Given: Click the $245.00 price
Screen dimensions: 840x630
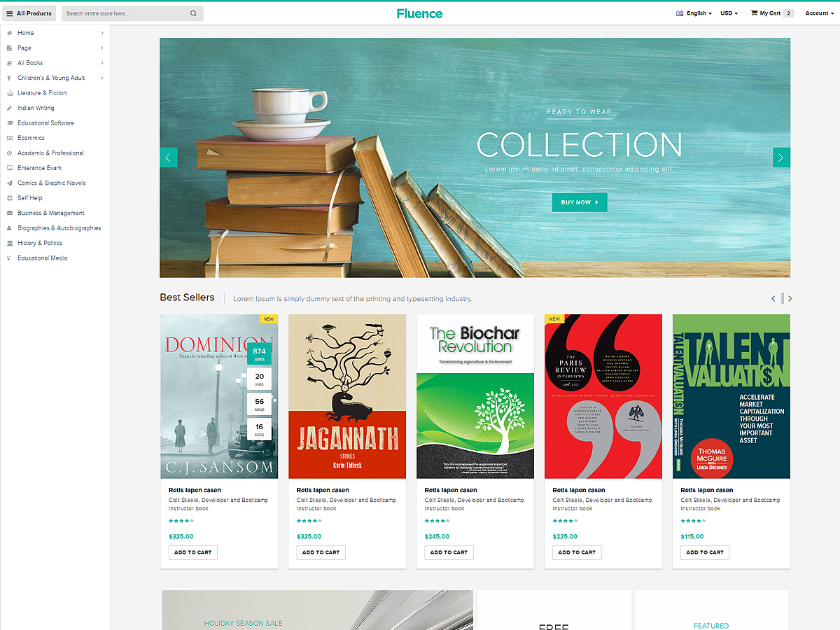Looking at the screenshot, I should click(437, 536).
